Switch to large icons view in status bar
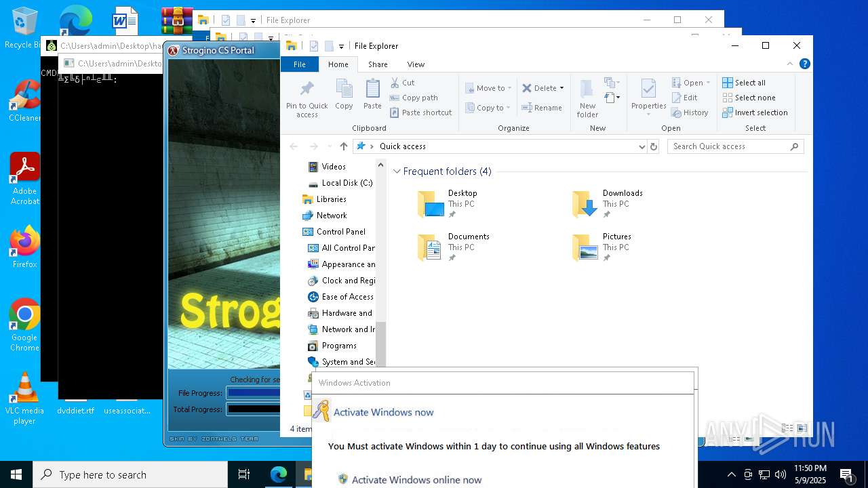 [x=802, y=428]
